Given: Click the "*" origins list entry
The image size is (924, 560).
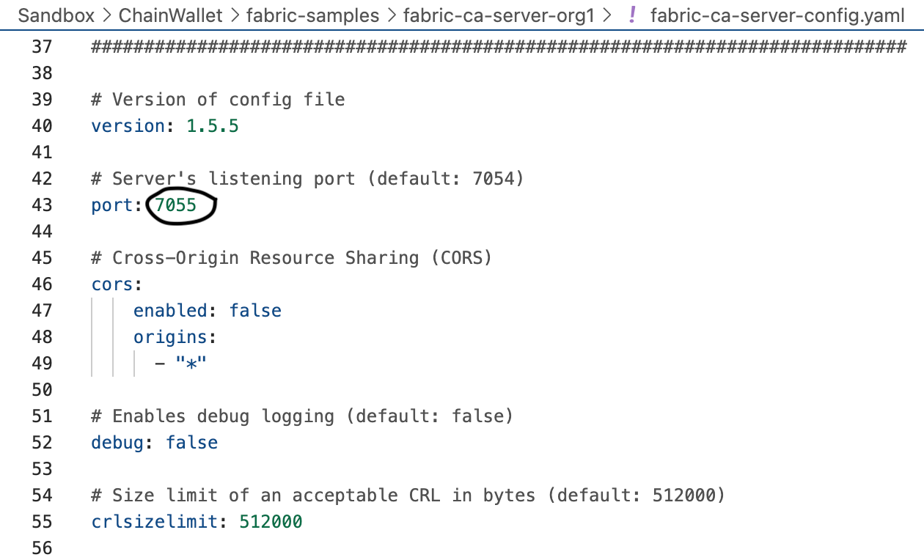Looking at the screenshot, I should [x=191, y=364].
